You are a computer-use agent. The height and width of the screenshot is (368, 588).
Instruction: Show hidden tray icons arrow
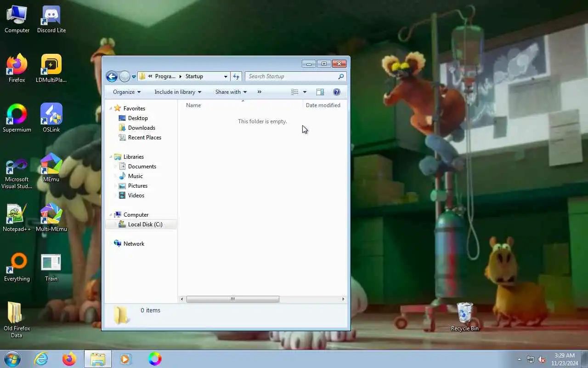[x=520, y=359]
